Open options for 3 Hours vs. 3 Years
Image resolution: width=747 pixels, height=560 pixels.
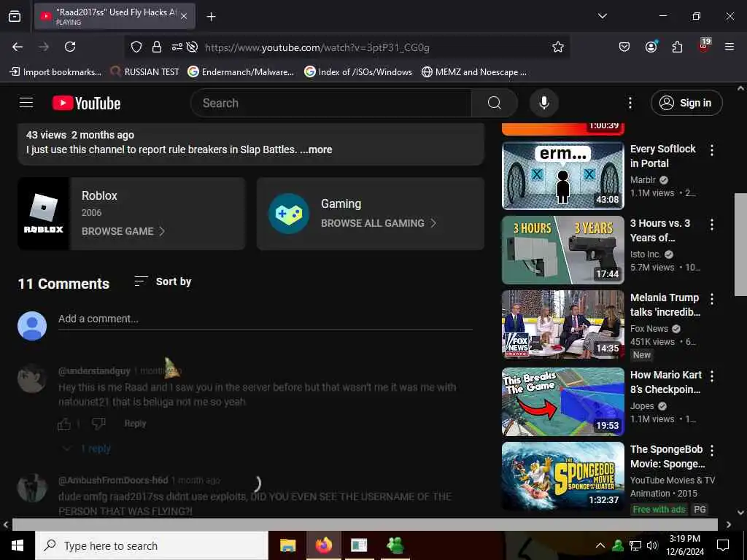tap(712, 225)
